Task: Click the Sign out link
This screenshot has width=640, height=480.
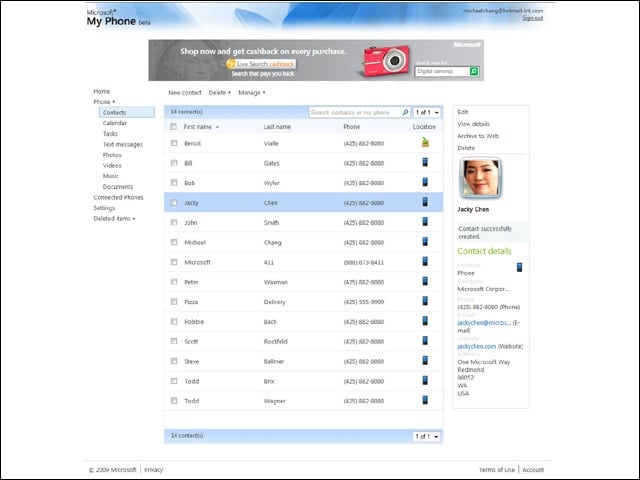Action: click(533, 18)
